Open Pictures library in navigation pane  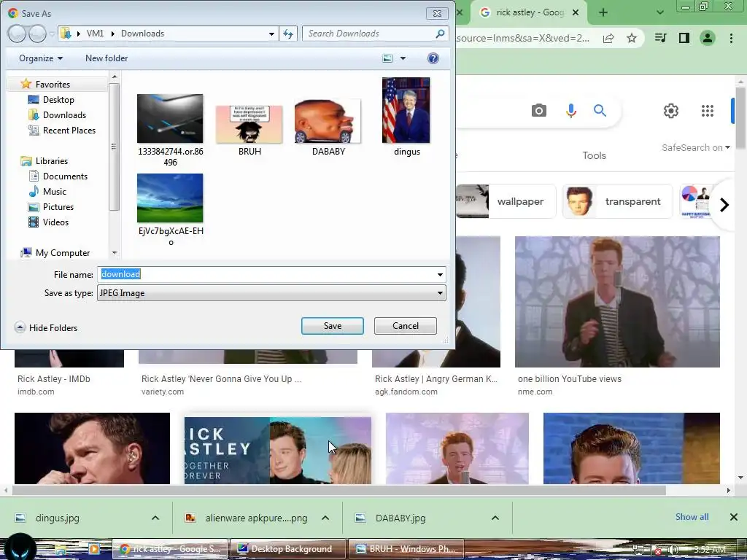point(58,206)
